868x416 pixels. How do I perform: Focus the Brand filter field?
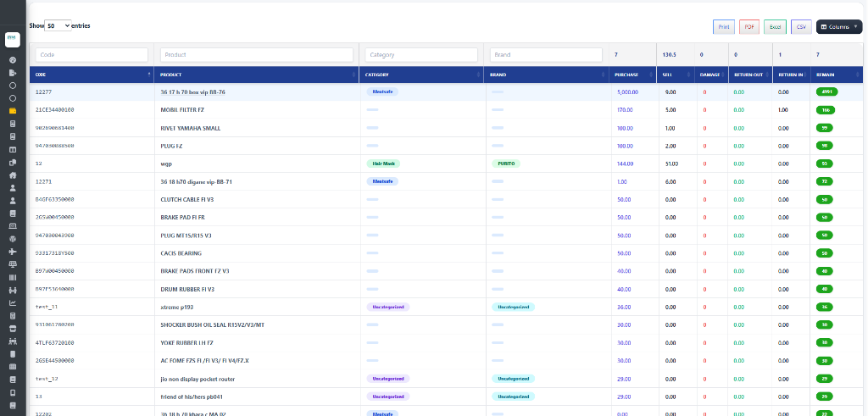click(x=546, y=55)
